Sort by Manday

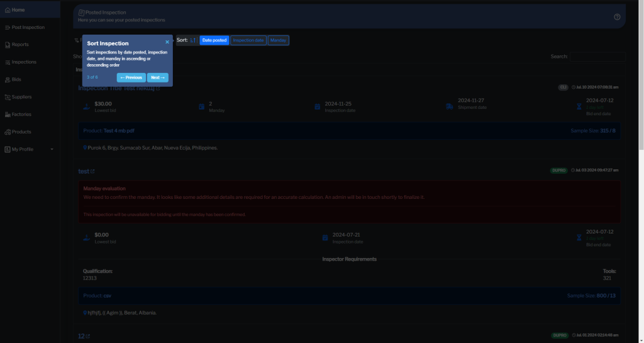click(278, 40)
